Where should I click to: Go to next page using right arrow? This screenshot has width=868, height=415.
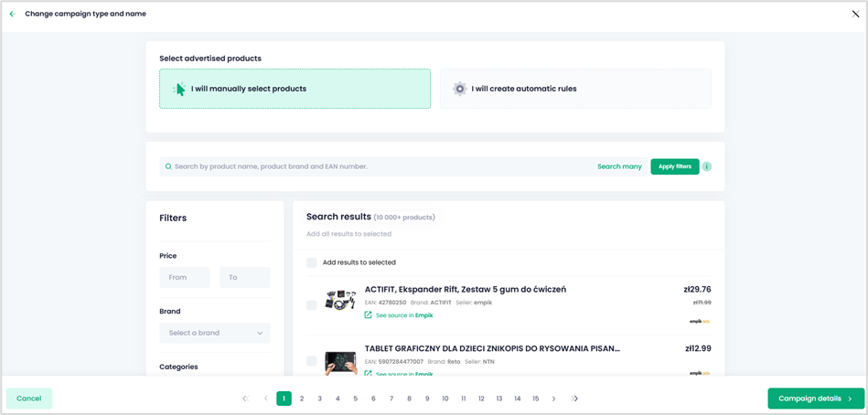click(x=553, y=399)
